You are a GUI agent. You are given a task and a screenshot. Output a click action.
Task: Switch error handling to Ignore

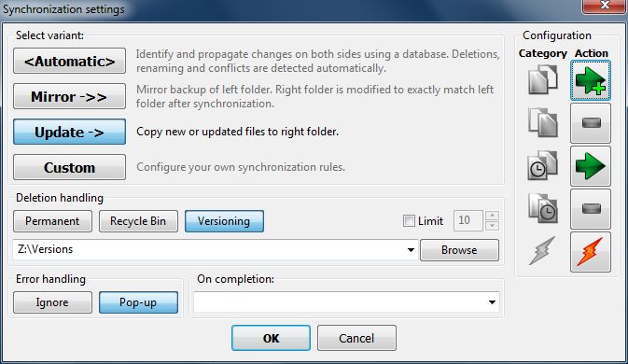[52, 302]
